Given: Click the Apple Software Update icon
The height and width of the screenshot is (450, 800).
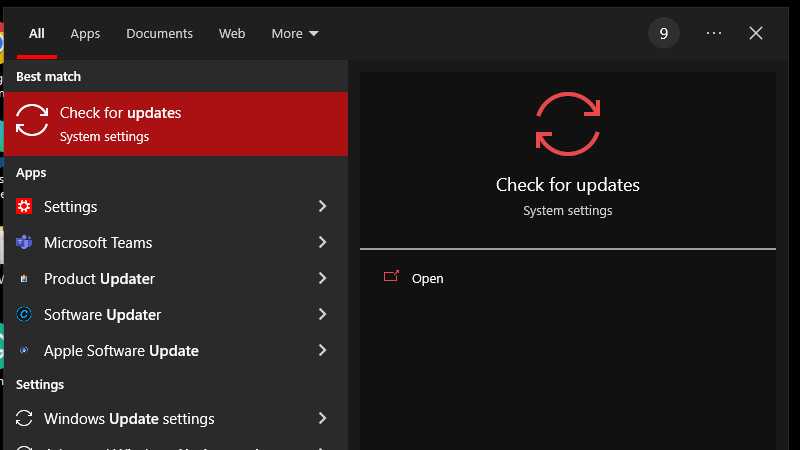Looking at the screenshot, I should click(24, 351).
